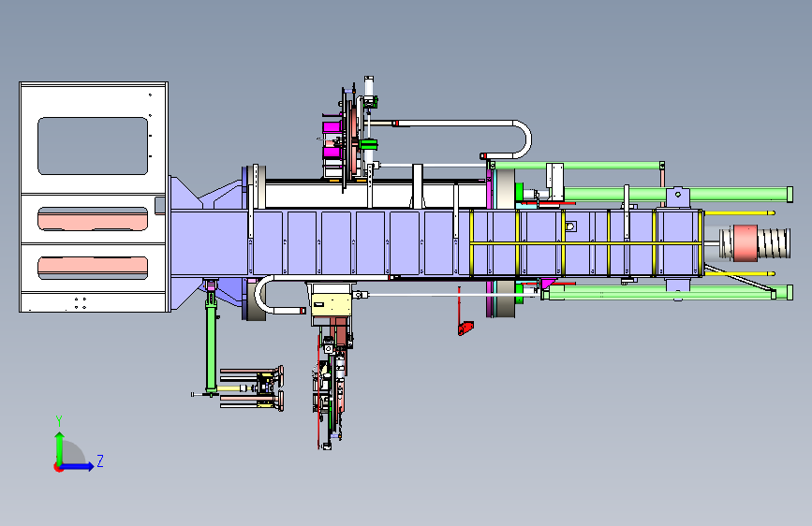Select the topmost horizontal green tube
This screenshot has height=526, width=812.
(578, 166)
